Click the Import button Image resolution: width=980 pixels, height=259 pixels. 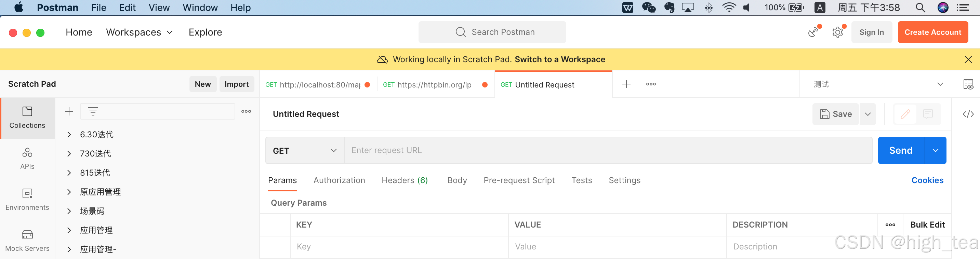click(x=236, y=84)
